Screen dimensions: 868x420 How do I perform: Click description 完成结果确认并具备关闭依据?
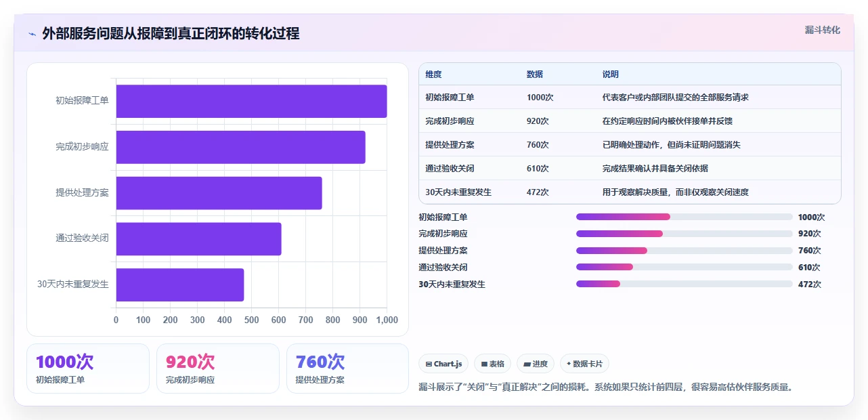coord(655,169)
